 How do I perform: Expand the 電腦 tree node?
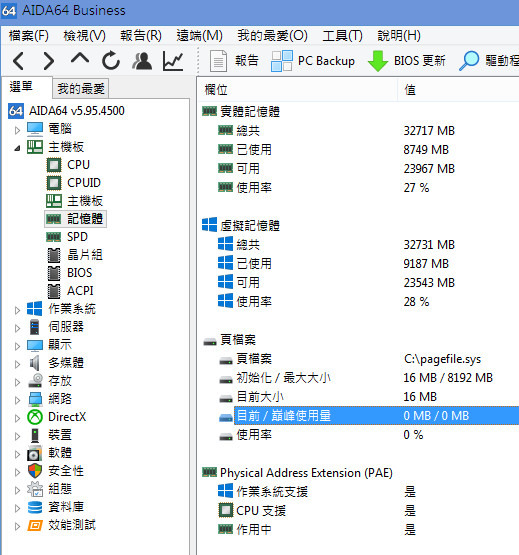[17, 131]
